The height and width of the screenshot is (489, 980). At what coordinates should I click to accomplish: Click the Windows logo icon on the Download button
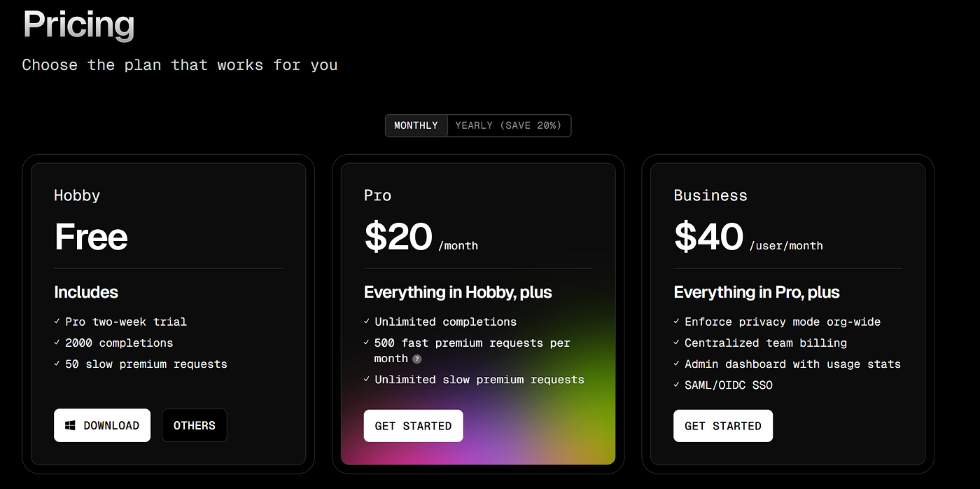pyautogui.click(x=69, y=425)
